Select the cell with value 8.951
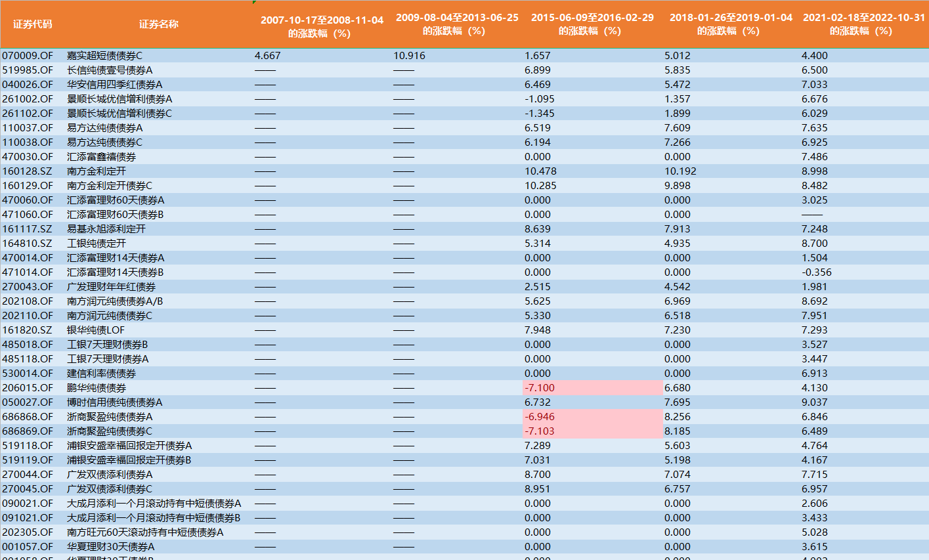The image size is (929, 560). coord(538,489)
